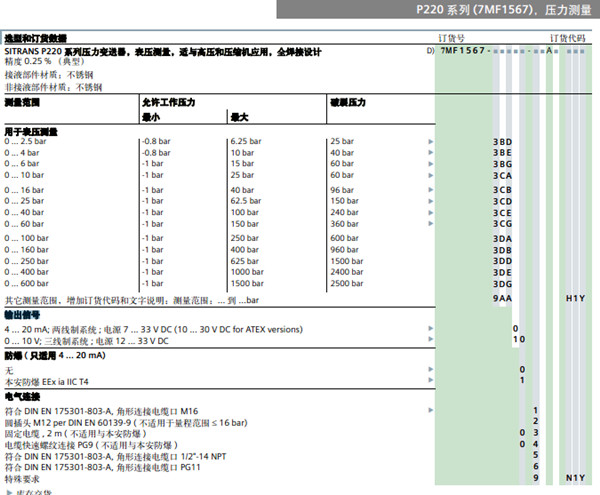Click the 其它测量范围 note line

pos(132,300)
